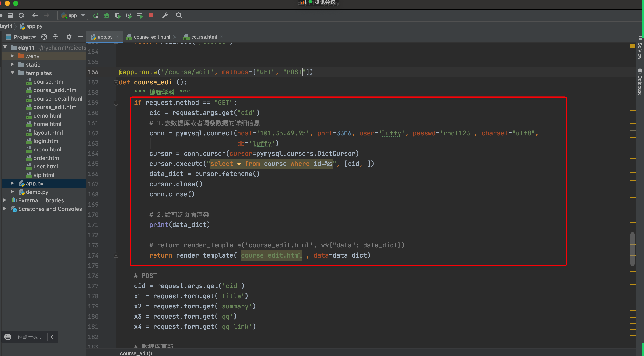This screenshot has height=356, width=644.
Task: Navigate back with the left arrow icon
Action: pyautogui.click(x=35, y=15)
